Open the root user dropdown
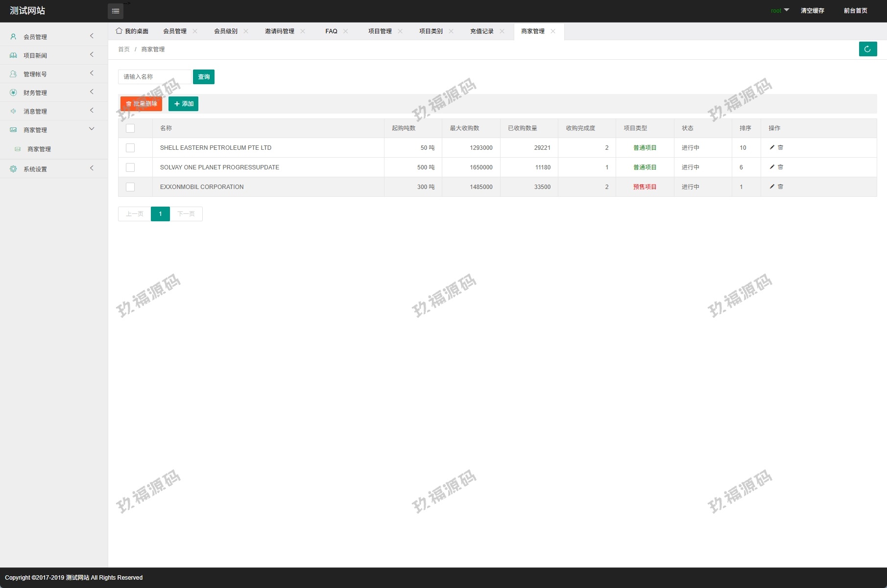 point(779,11)
